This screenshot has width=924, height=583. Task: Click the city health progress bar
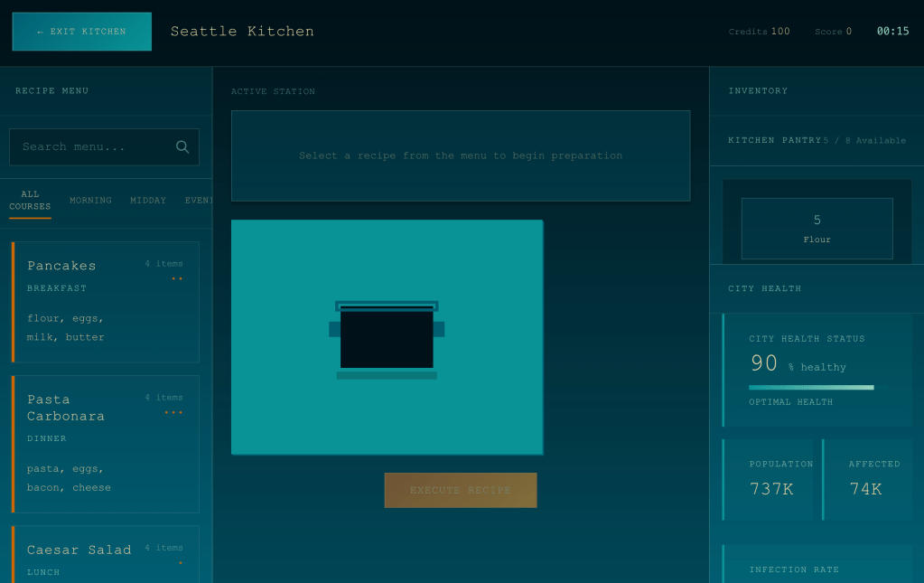click(811, 388)
